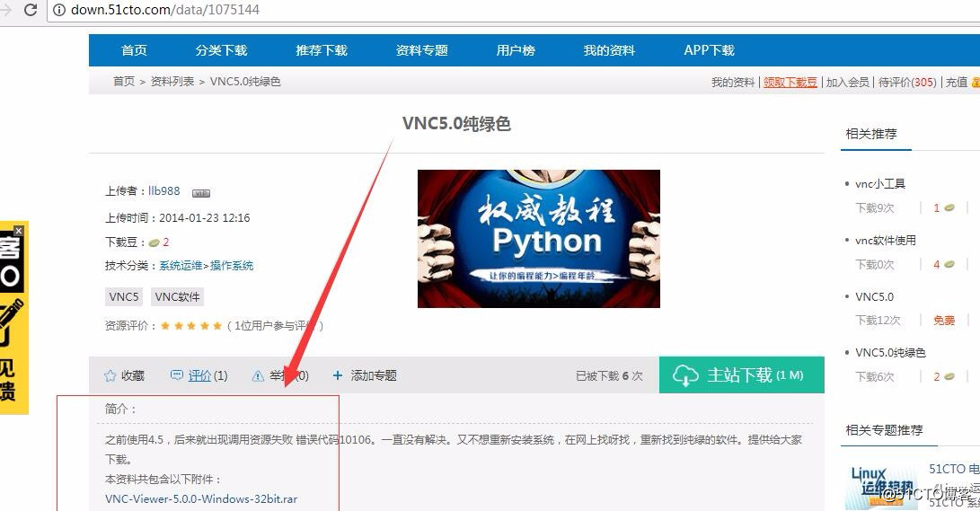The image size is (980, 511).
Task: Go to 首页 in the breadcrumb
Action: tap(124, 81)
